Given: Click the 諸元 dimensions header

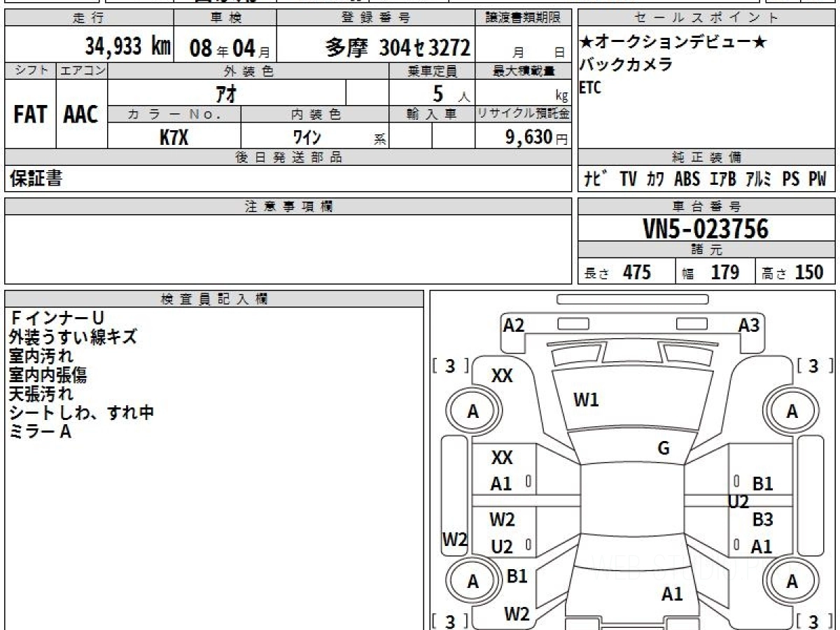Looking at the screenshot, I should (x=707, y=250).
